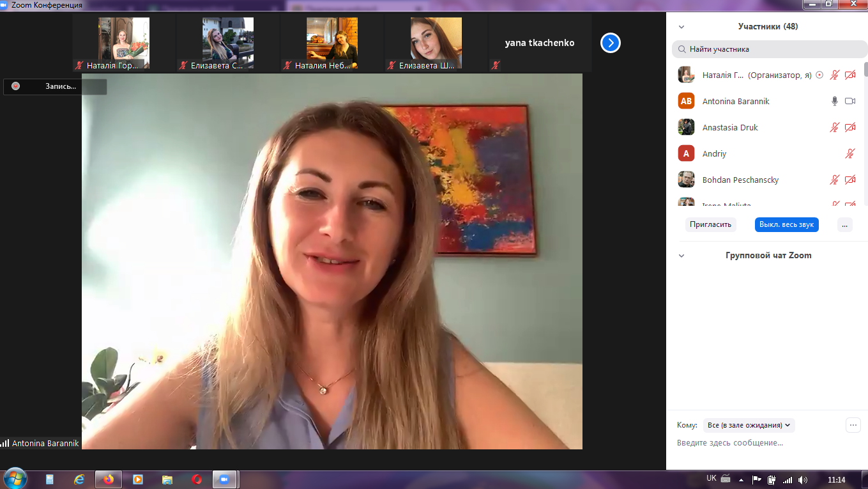Click the network signal tray icon
The height and width of the screenshot is (489, 868).
[x=788, y=479]
